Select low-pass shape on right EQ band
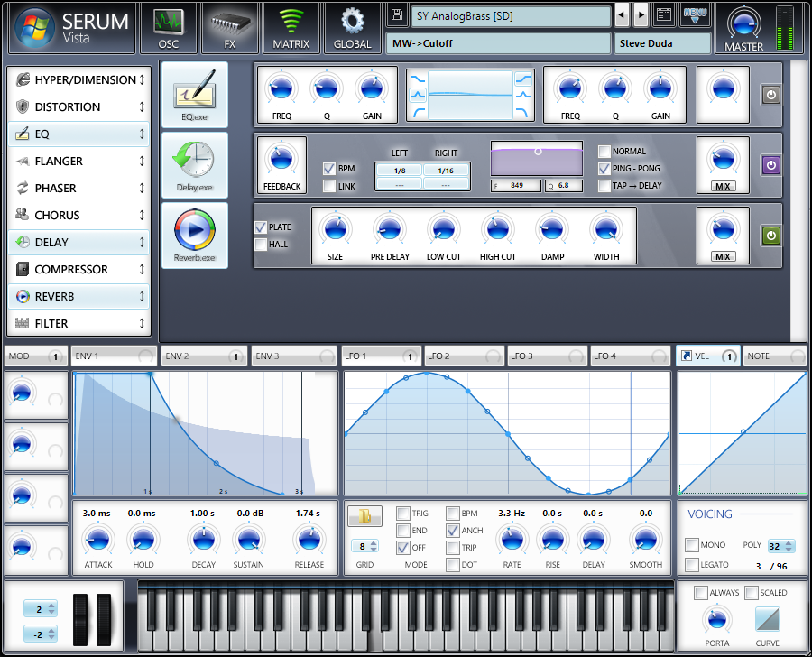Viewport: 812px width, 657px height. [x=523, y=112]
